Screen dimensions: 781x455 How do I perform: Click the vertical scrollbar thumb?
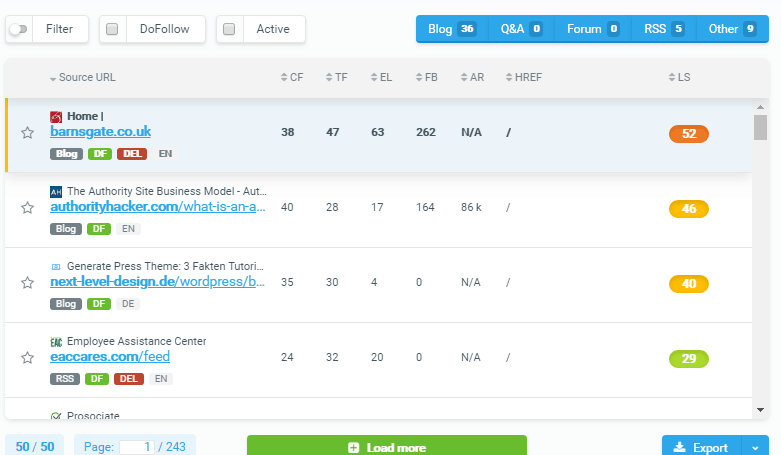tap(760, 127)
